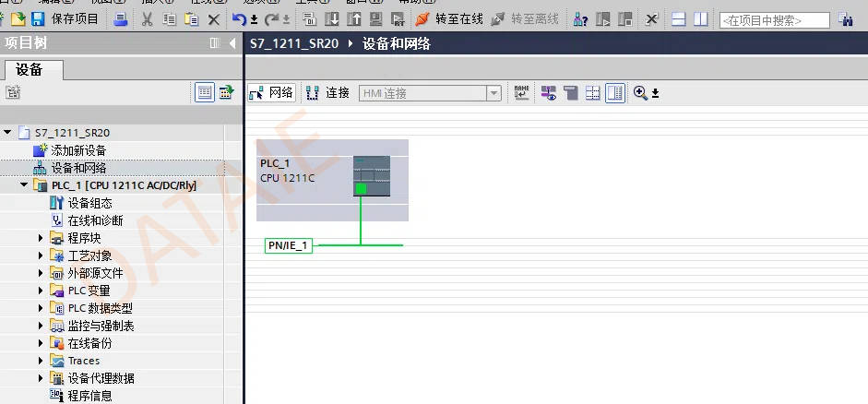The image size is (868, 404).
Task: Go offline with 转至离线
Action: (525, 19)
